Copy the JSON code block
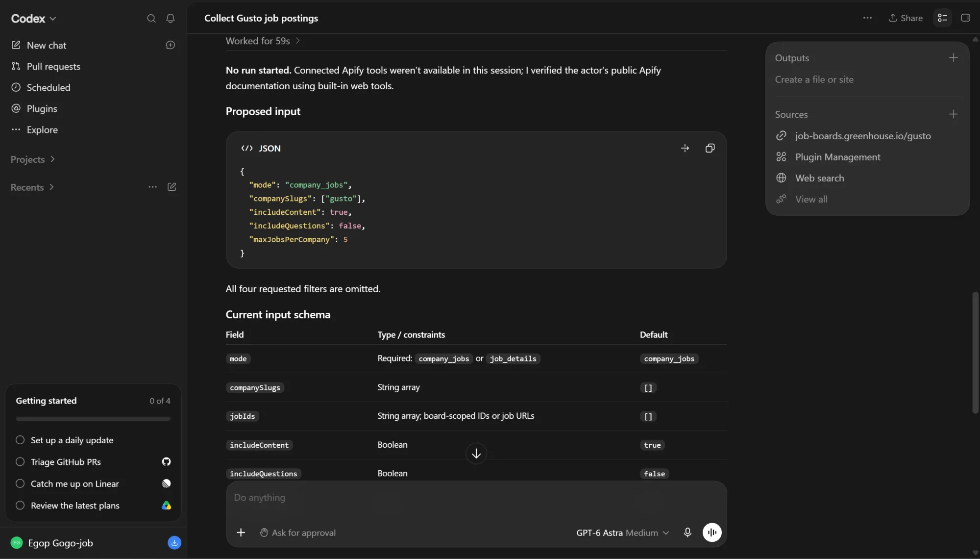Viewport: 980px width, 559px height. [x=710, y=148]
